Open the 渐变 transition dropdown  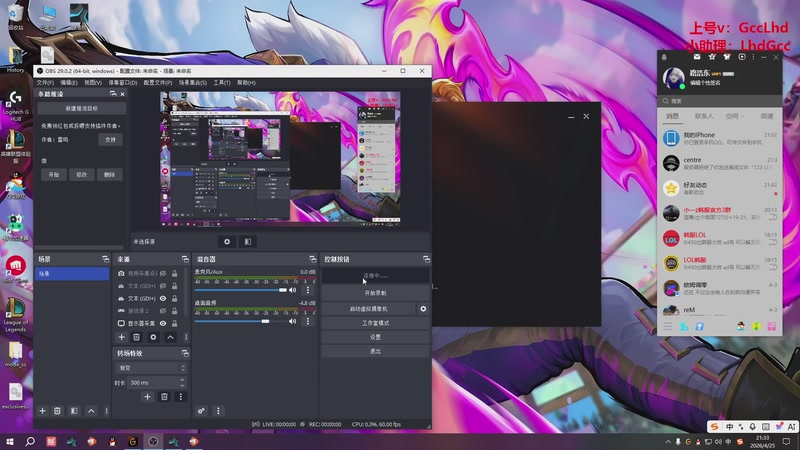(x=151, y=368)
